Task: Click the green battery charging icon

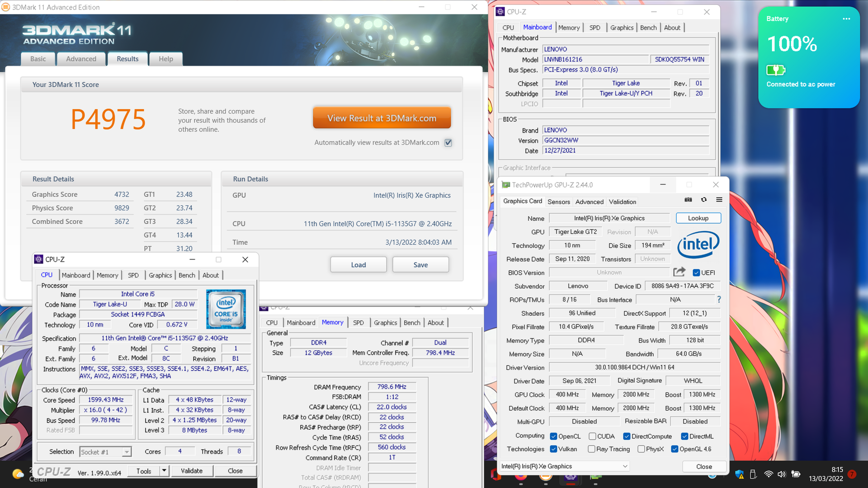Action: coord(776,70)
